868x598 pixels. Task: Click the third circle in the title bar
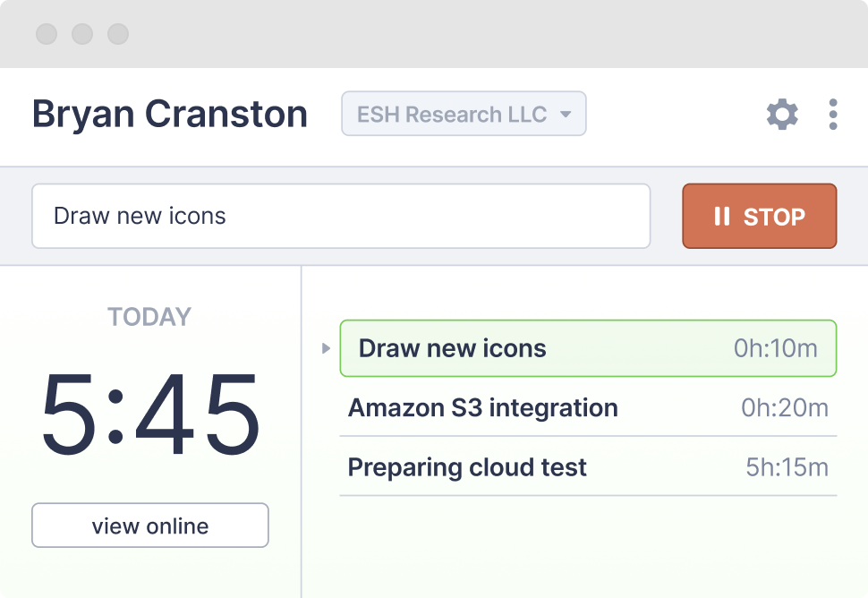118,35
